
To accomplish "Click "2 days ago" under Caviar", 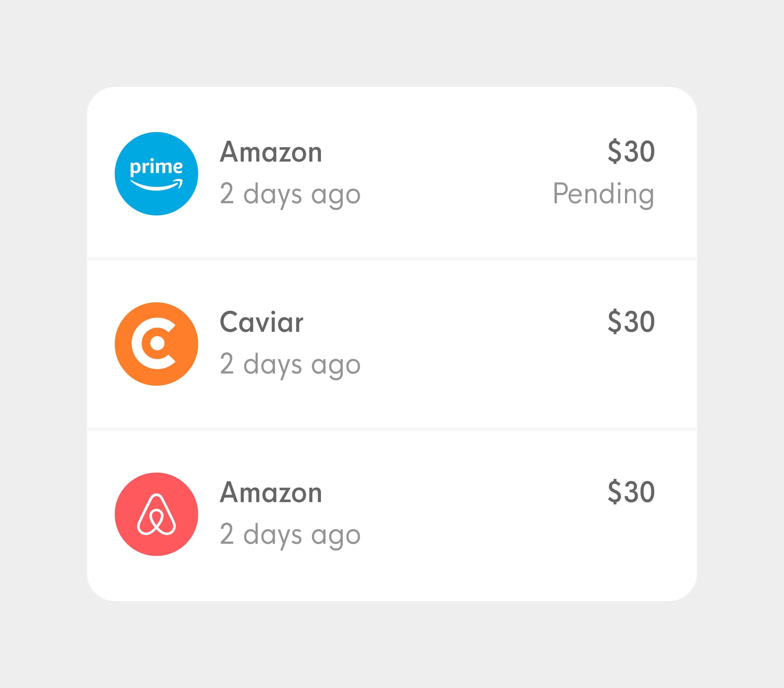I will (x=290, y=365).
